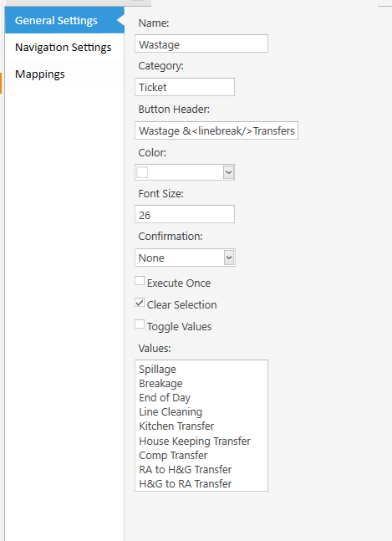Screen dimensions: 392x541
Task: Open the Confirmation dropdown arrow
Action: 229,258
